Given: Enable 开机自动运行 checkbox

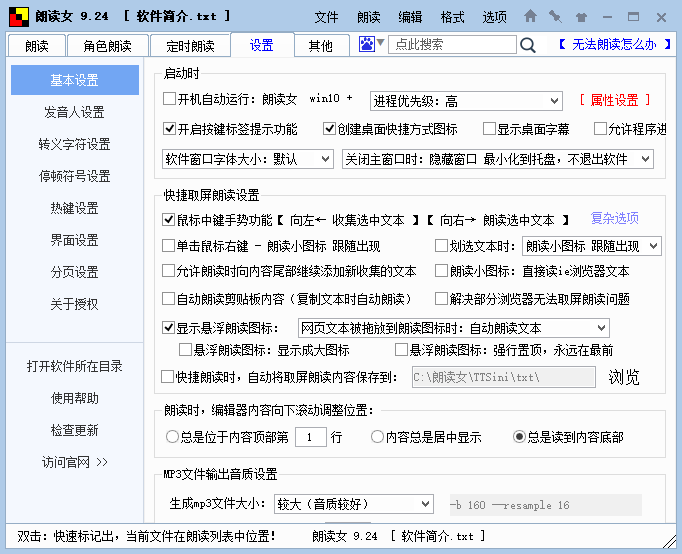Looking at the screenshot, I should click(x=169, y=100).
